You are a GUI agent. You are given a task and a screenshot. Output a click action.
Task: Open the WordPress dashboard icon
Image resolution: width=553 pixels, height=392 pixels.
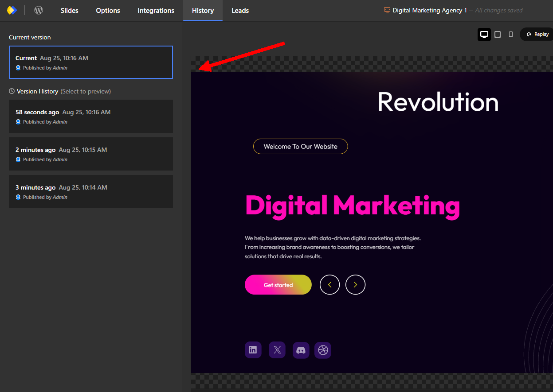pos(39,10)
